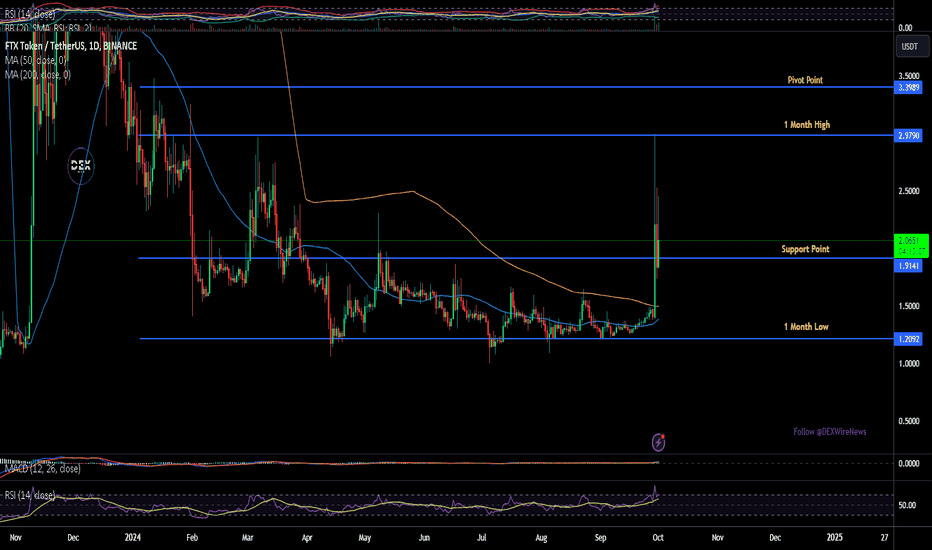Click the 2.9790 price label
The image size is (932, 550).
pyautogui.click(x=908, y=136)
